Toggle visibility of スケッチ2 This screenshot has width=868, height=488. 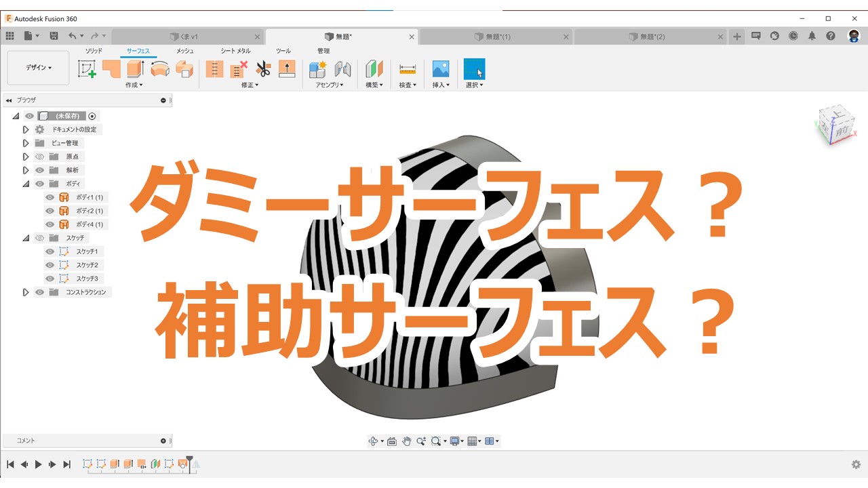pyautogui.click(x=50, y=265)
